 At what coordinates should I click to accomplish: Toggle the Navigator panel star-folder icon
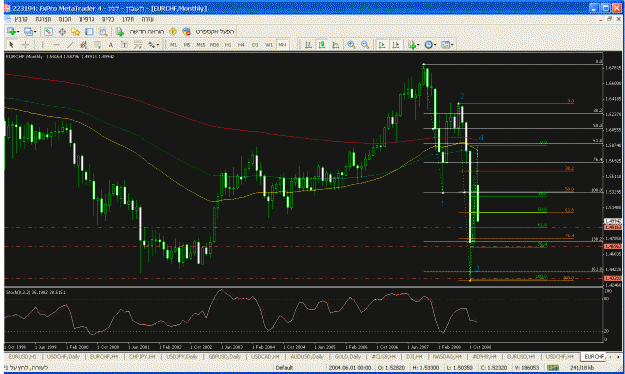pos(75,31)
